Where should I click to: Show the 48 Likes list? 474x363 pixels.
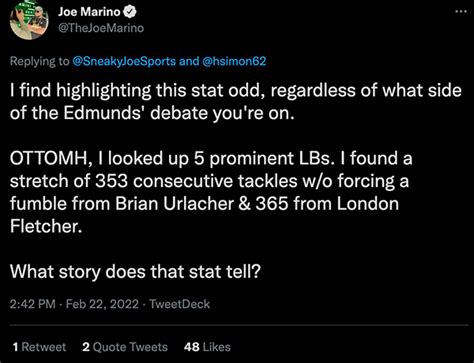point(207,347)
